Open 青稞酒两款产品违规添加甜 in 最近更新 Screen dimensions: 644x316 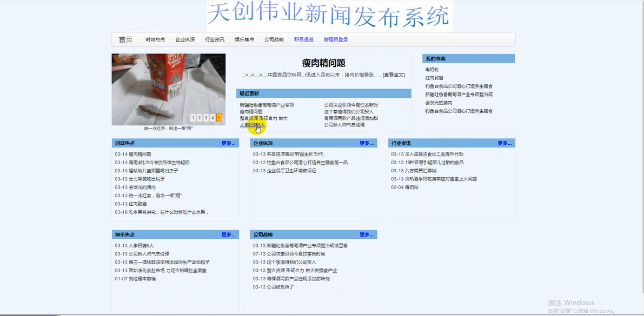click(x=351, y=118)
